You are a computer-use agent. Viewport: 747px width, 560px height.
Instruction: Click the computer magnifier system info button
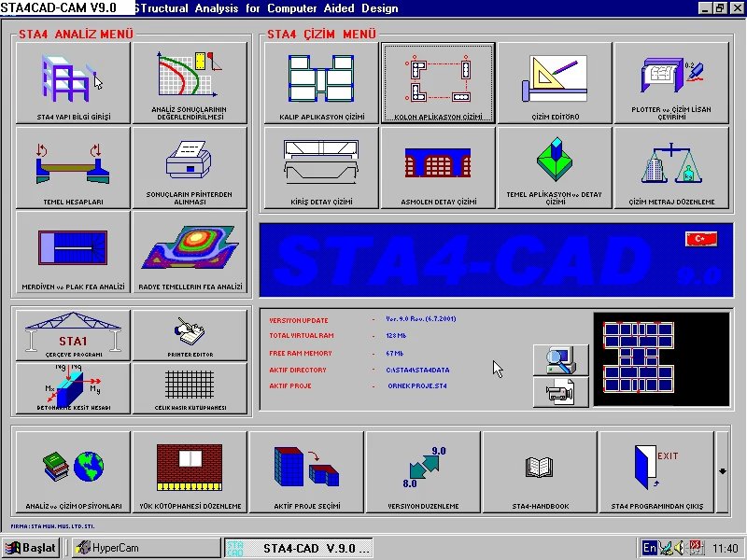point(561,360)
